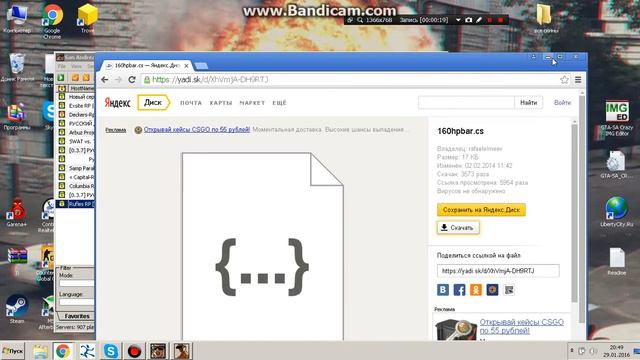The image size is (640, 360).
Task: Open Bandicam red record taskbar icon
Action: [x=134, y=351]
